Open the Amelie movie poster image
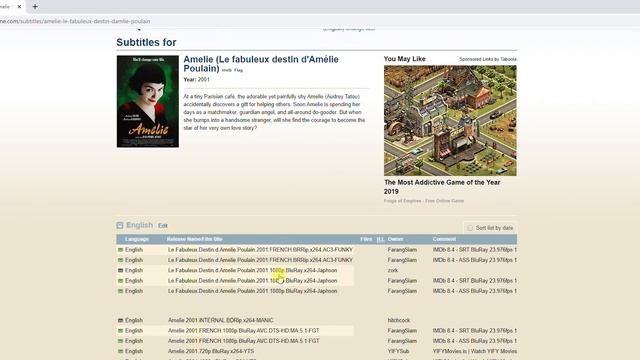This screenshot has width=640, height=360. [x=148, y=102]
